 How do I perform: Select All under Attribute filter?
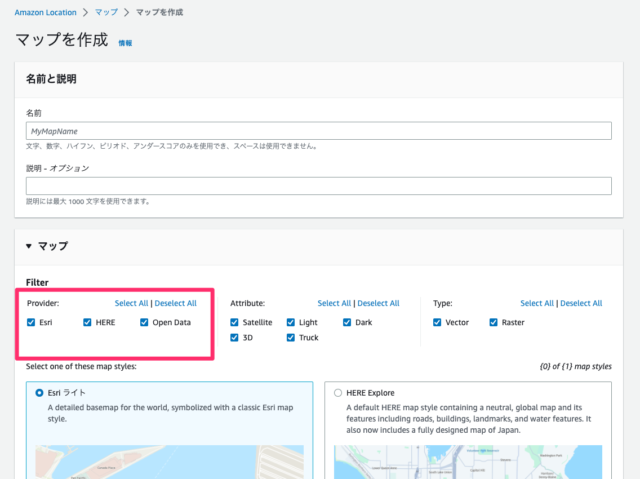point(334,303)
